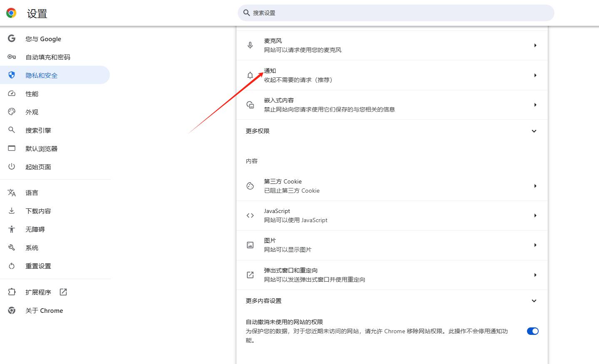Click the reset icon for 重置设置

(12, 266)
